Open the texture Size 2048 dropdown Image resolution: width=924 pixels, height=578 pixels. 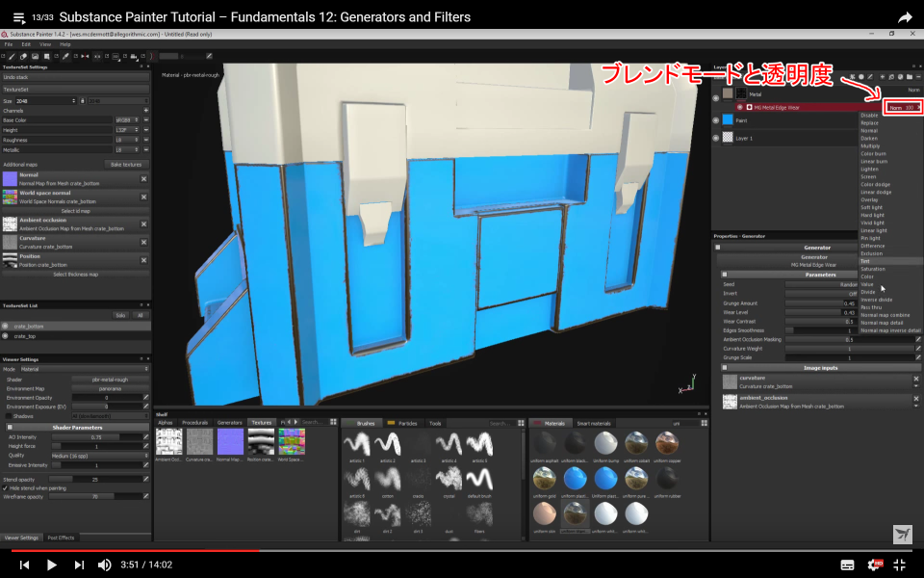45,101
